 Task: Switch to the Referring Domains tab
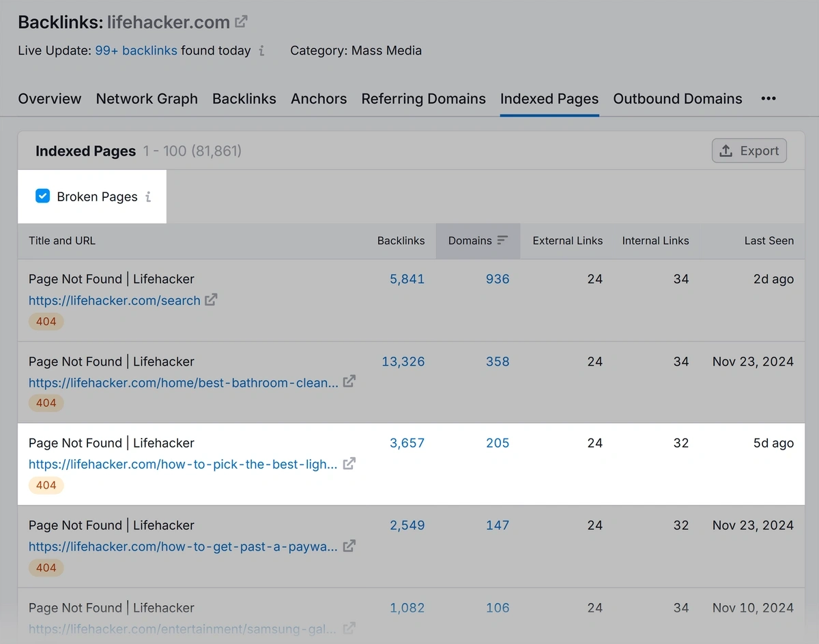click(424, 99)
